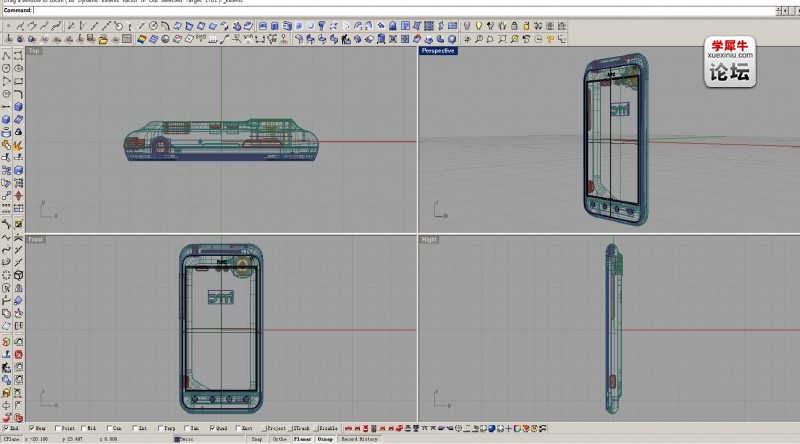Click the gray Hide Objects lightbulb icon
Image resolution: width=800 pixels, height=444 pixels.
[466, 26]
